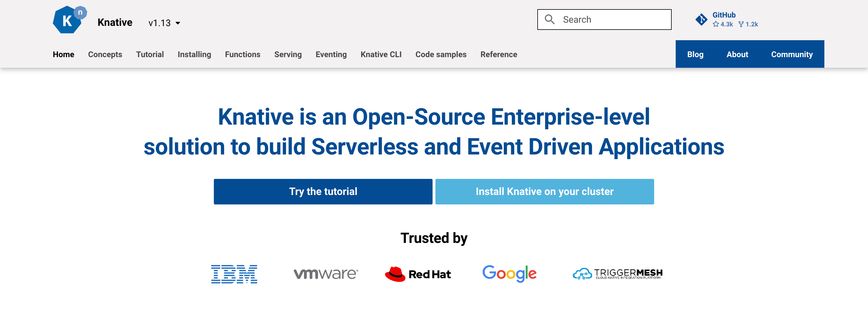Click the Red Hat logo

[418, 274]
